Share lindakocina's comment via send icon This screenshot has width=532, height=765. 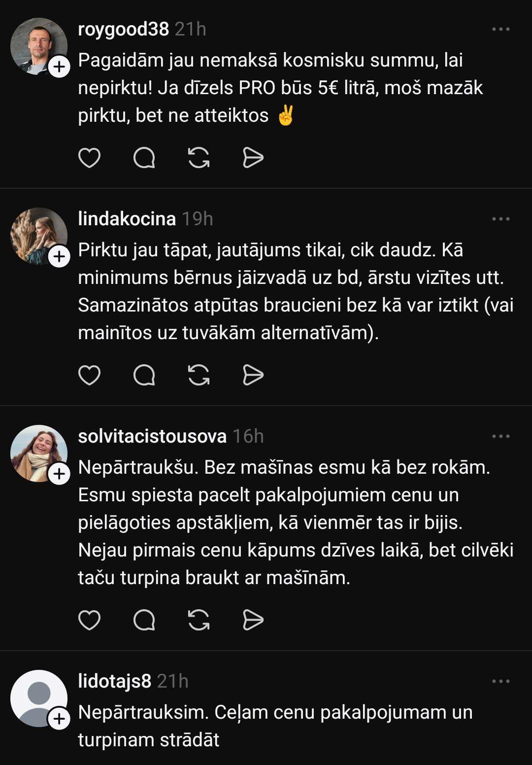(x=253, y=376)
